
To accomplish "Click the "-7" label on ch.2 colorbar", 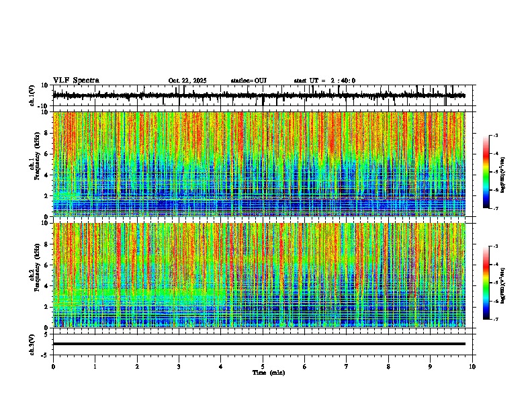I will click(x=495, y=319).
